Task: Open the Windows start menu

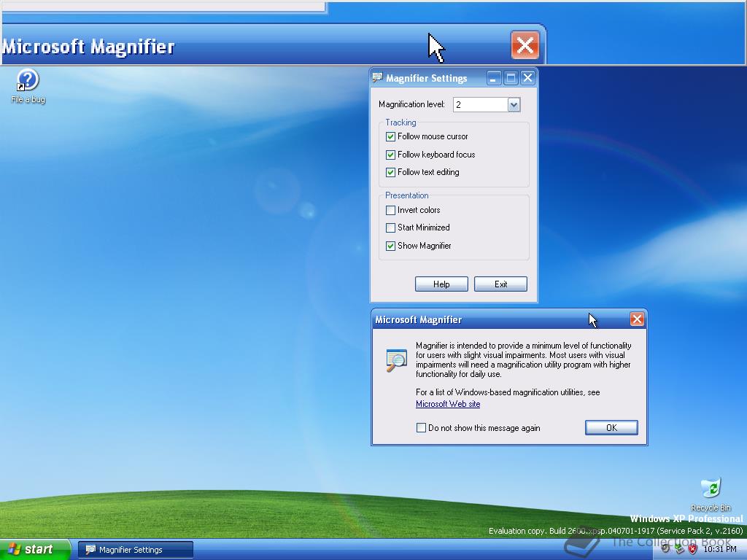Action: (x=35, y=549)
